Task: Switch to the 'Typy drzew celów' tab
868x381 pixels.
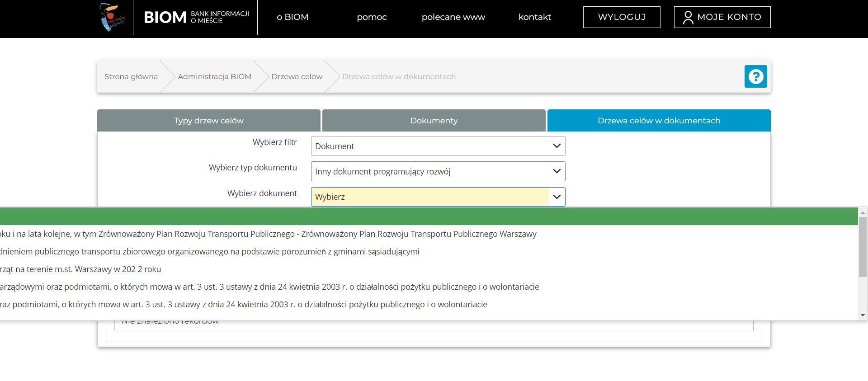Action: (209, 121)
